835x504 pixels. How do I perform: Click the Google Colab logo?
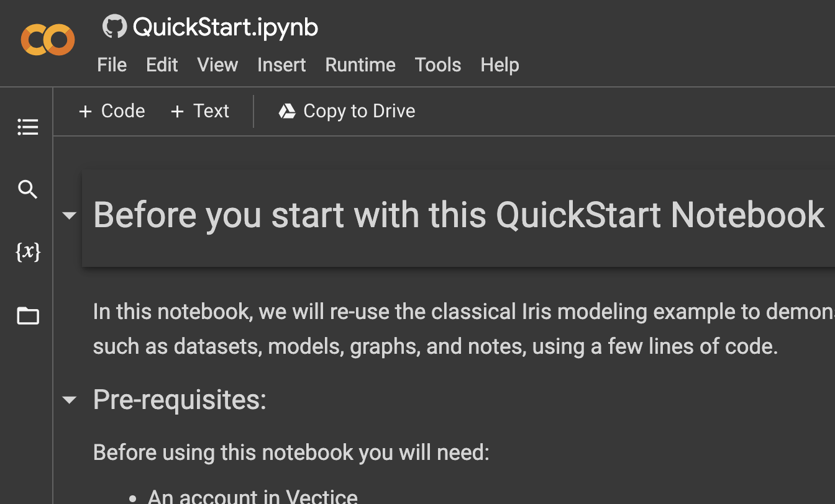point(48,40)
